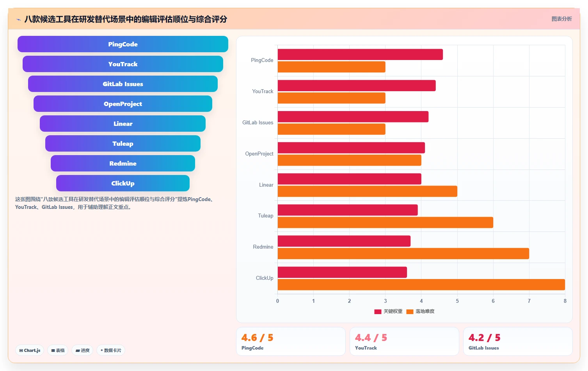Click the small icon before the title

coord(18,19)
